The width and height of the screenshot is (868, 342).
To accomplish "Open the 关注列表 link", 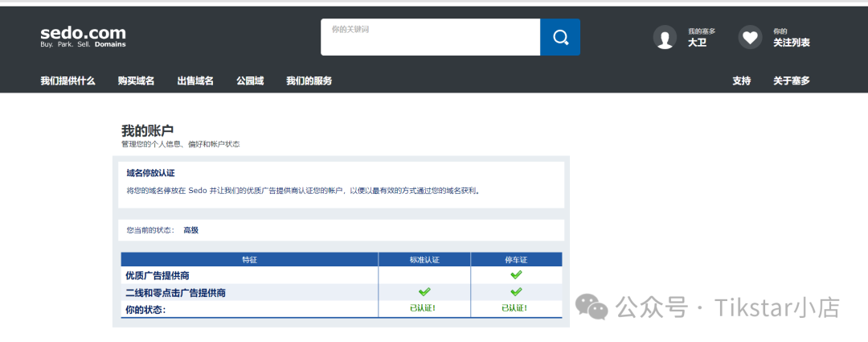I will [x=792, y=43].
